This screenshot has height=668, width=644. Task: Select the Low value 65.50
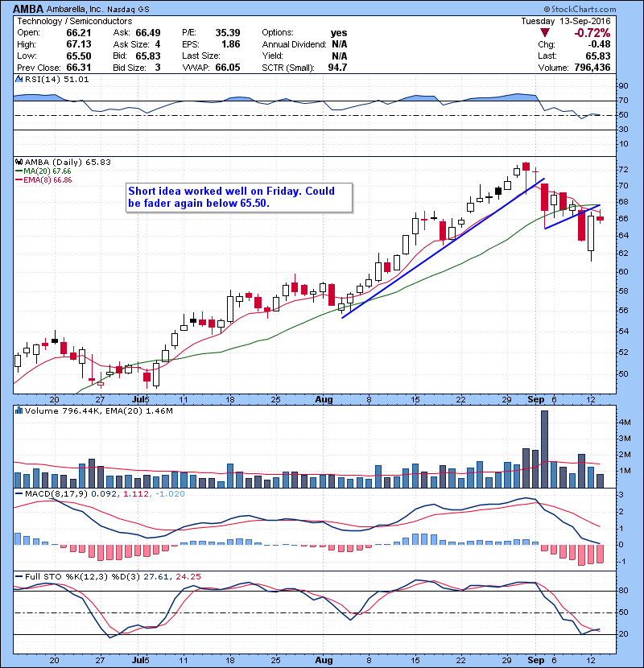pyautogui.click(x=79, y=56)
